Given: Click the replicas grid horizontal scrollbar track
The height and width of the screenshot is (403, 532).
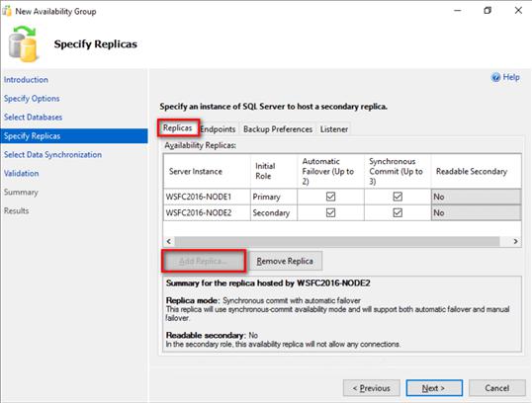Looking at the screenshot, I should (337, 241).
